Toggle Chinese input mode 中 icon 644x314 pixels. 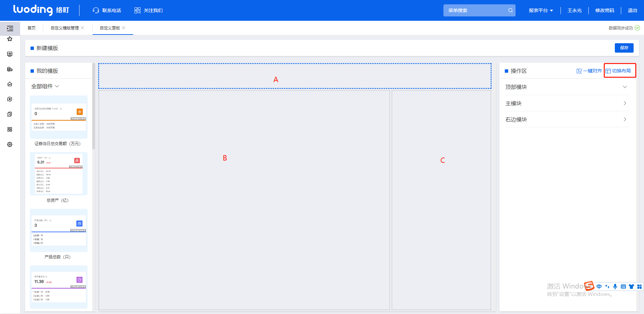(599, 287)
